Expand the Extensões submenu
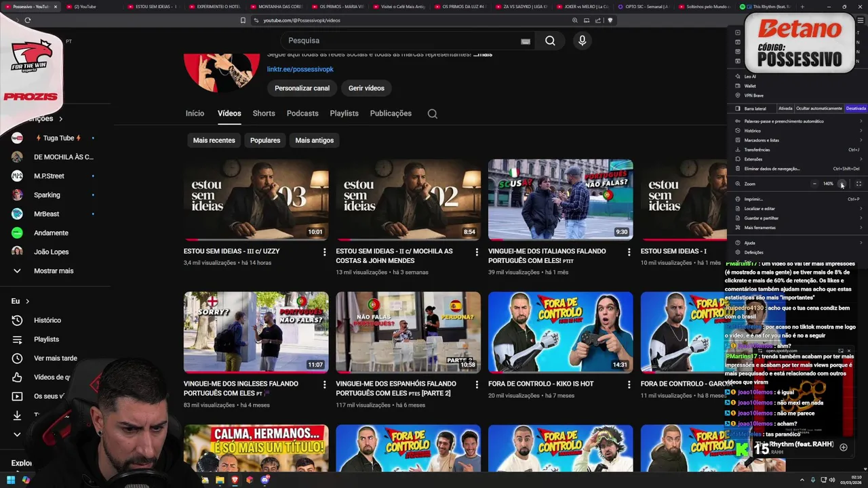Viewport: 868px width, 488px height. tap(798, 159)
